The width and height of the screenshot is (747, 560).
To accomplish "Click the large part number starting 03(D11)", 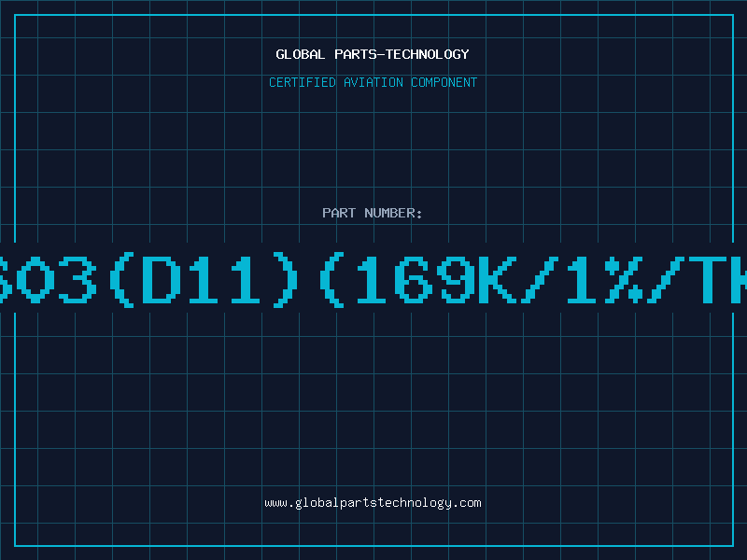I will click(x=373, y=279).
